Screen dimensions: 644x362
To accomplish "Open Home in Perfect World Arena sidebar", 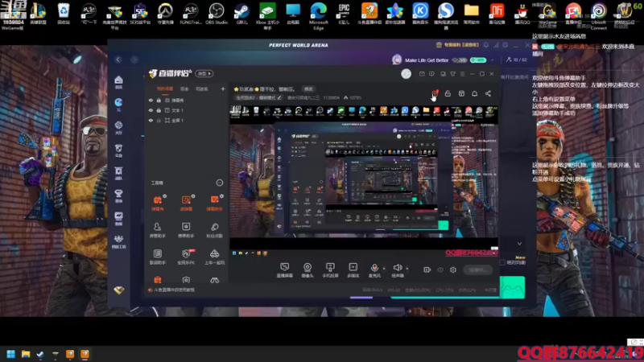I will 118,82.
